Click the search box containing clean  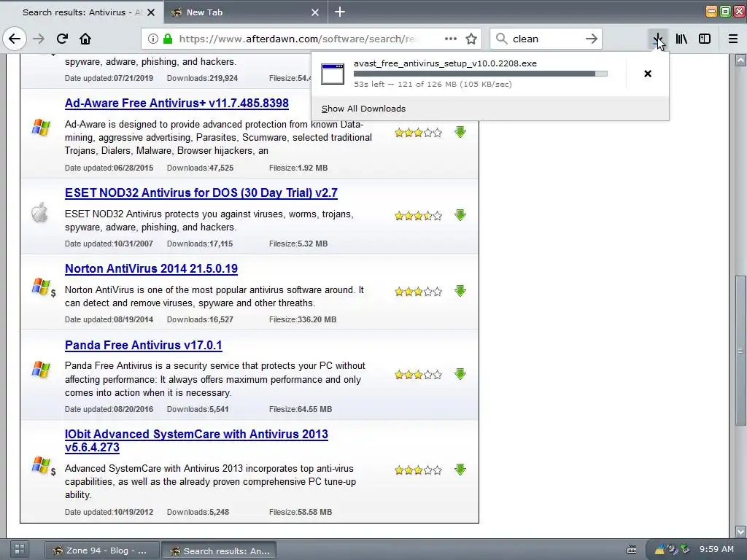(x=546, y=39)
